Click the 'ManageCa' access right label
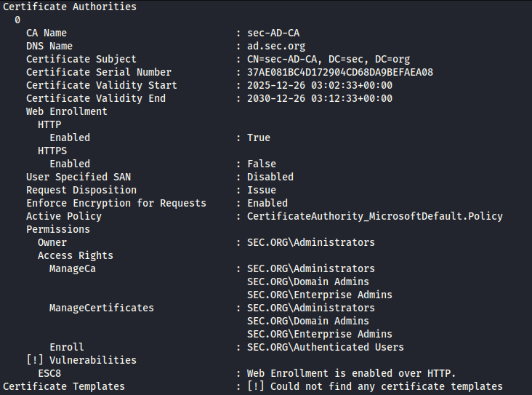The image size is (532, 395). coord(73,268)
